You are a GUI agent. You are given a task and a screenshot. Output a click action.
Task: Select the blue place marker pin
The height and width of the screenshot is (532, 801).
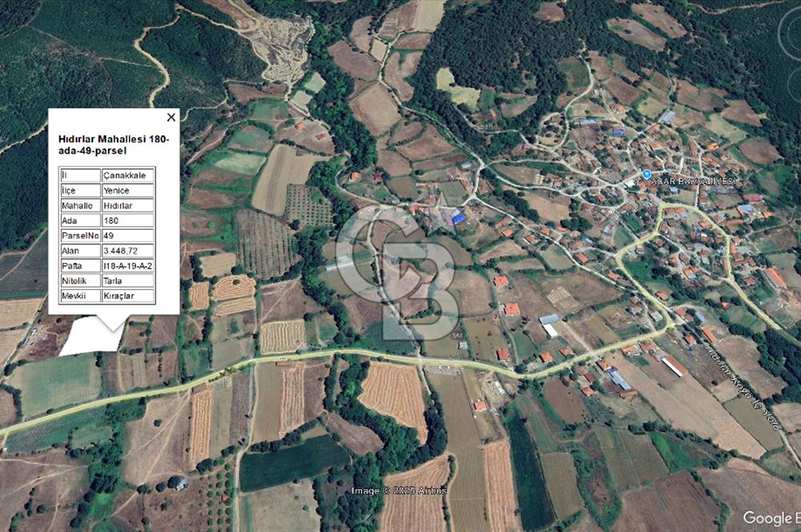[x=646, y=175]
